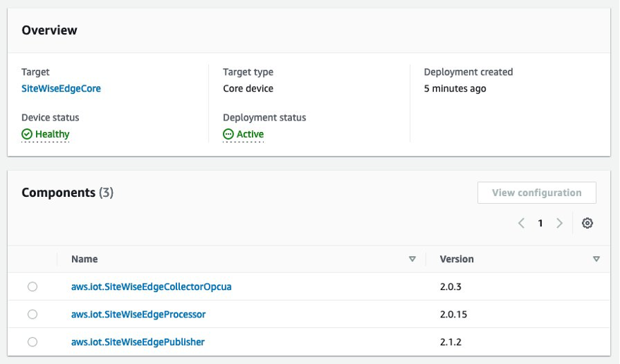Click the Active deployment status text
The image size is (620, 364).
[250, 134]
